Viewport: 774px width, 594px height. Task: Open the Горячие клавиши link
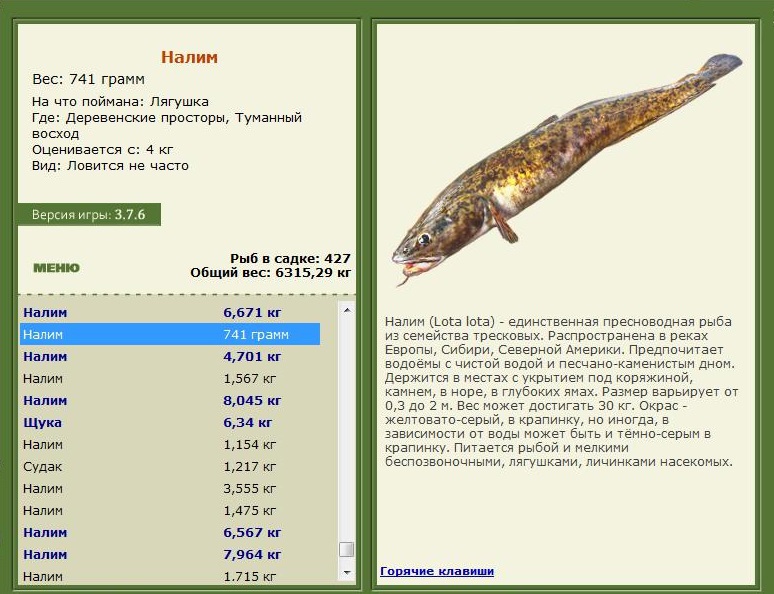(x=437, y=571)
